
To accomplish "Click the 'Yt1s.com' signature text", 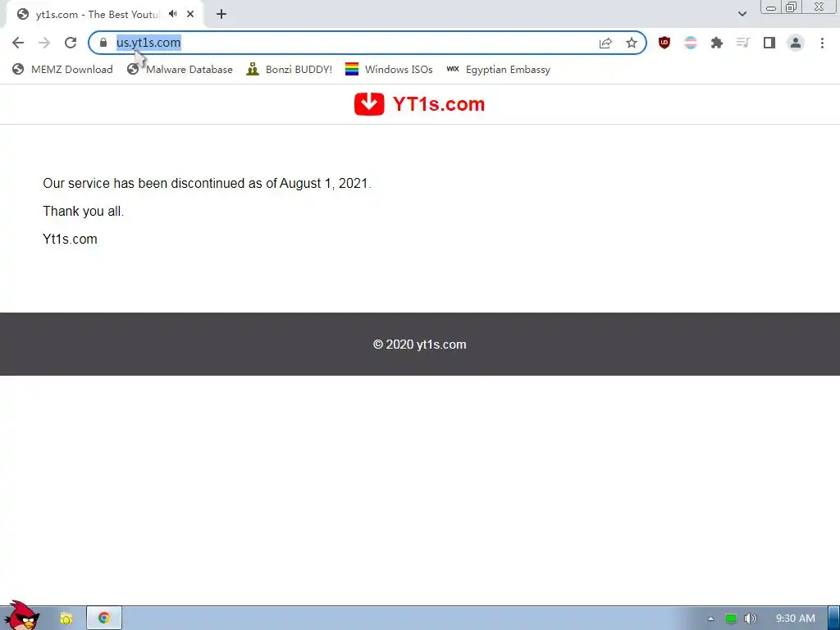I will coord(70,239).
